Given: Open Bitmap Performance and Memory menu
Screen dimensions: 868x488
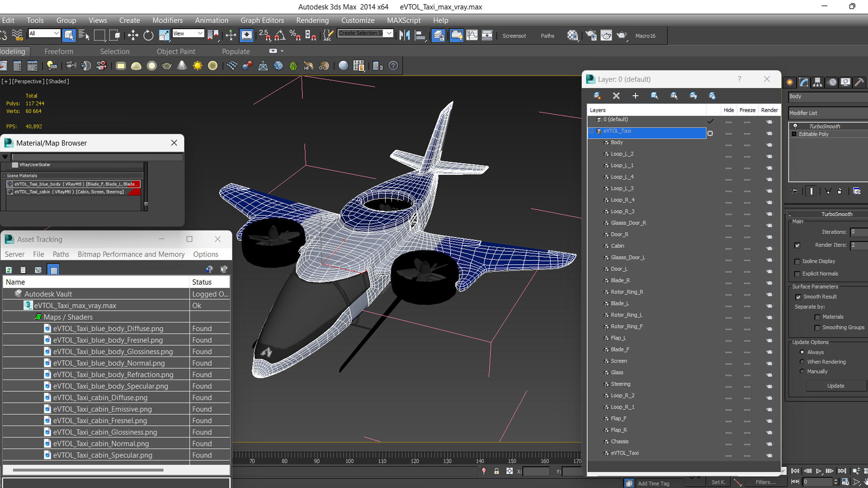Looking at the screenshot, I should [x=131, y=254].
